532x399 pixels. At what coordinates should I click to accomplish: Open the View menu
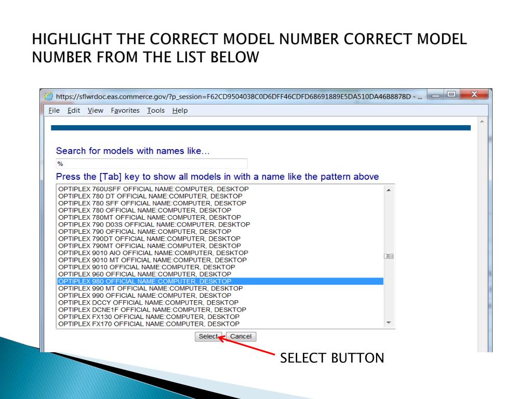96,110
